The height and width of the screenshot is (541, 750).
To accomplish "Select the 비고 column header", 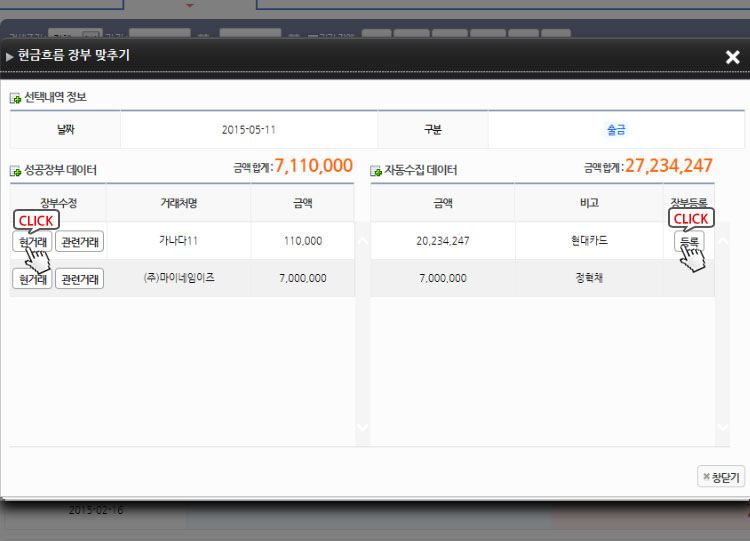I will point(589,203).
